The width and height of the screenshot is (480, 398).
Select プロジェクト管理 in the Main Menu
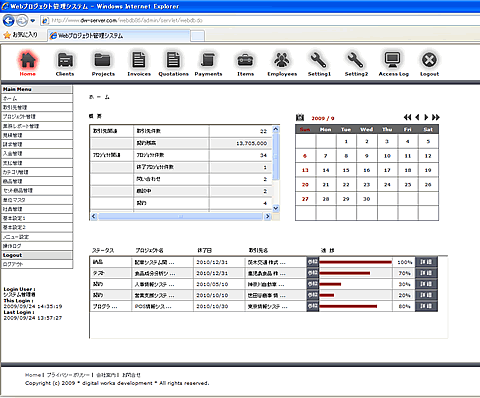(37, 117)
